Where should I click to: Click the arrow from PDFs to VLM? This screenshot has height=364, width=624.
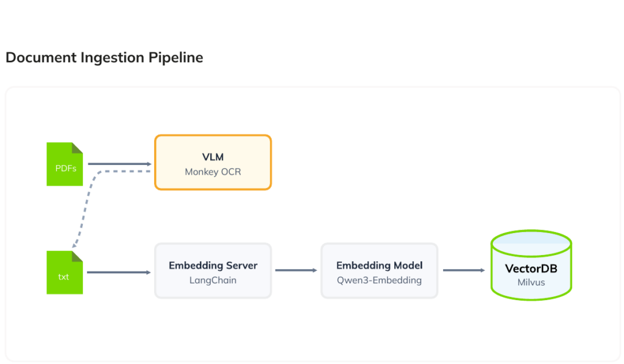(x=119, y=164)
